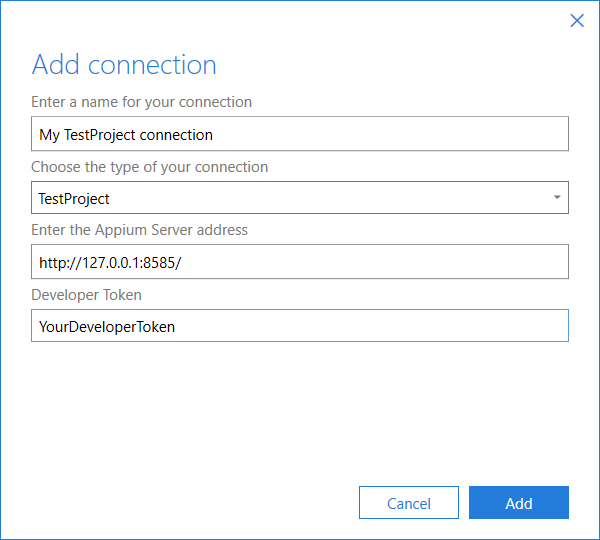This screenshot has width=600, height=540.
Task: Focus the Appium Server address field
Action: point(300,261)
